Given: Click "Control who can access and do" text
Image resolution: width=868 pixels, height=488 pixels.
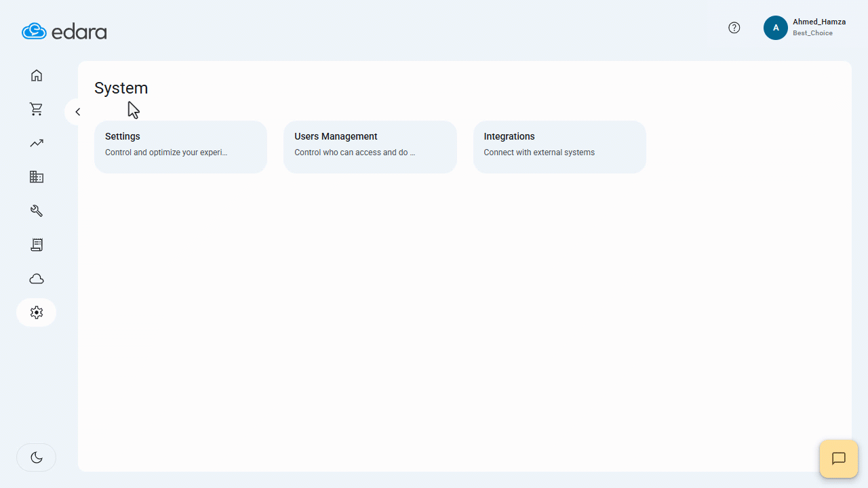Looking at the screenshot, I should click(x=355, y=152).
